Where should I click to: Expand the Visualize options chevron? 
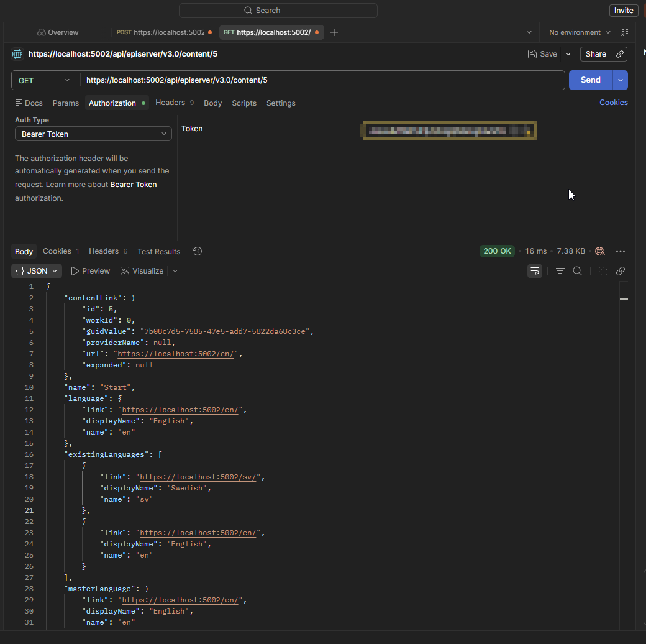coord(175,271)
